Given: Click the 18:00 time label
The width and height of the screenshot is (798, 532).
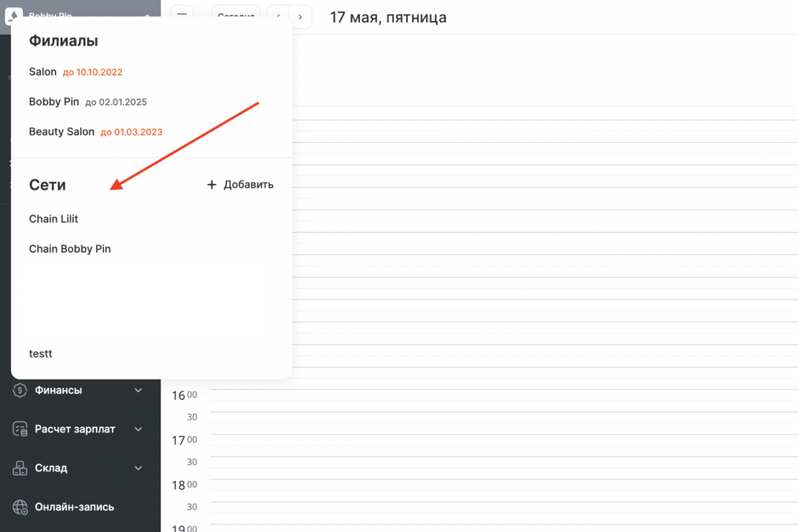Looking at the screenshot, I should tap(184, 485).
